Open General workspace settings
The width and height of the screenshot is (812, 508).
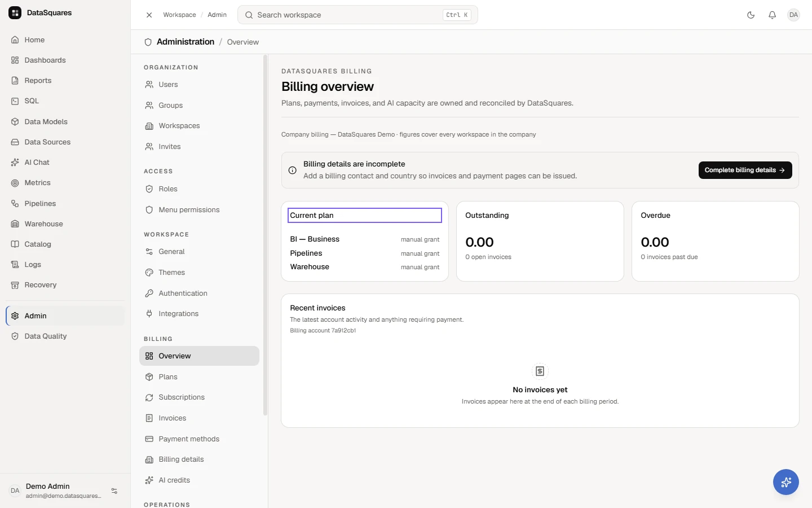point(199,252)
